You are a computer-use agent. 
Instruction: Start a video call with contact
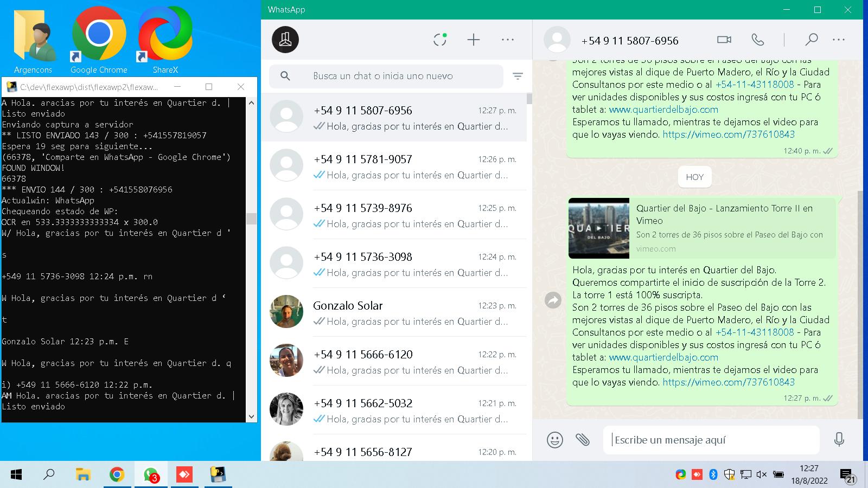(x=724, y=40)
